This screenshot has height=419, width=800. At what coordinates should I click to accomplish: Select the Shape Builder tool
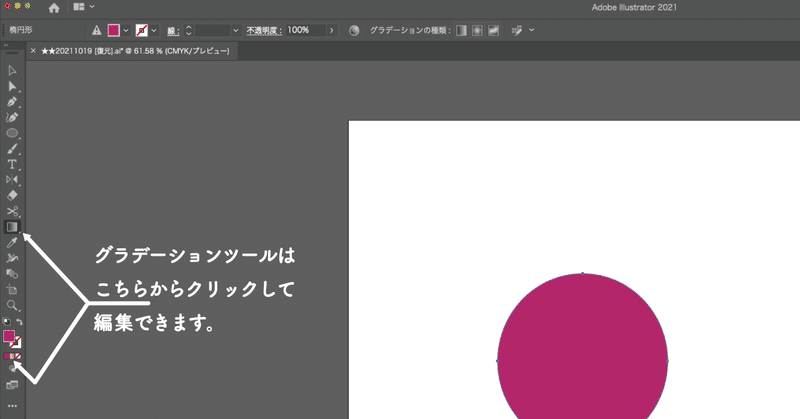[12, 274]
